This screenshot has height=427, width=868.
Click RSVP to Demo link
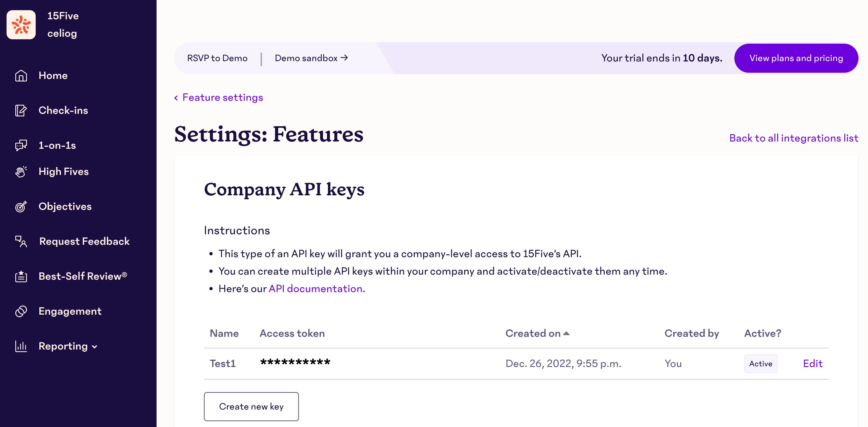click(x=217, y=58)
